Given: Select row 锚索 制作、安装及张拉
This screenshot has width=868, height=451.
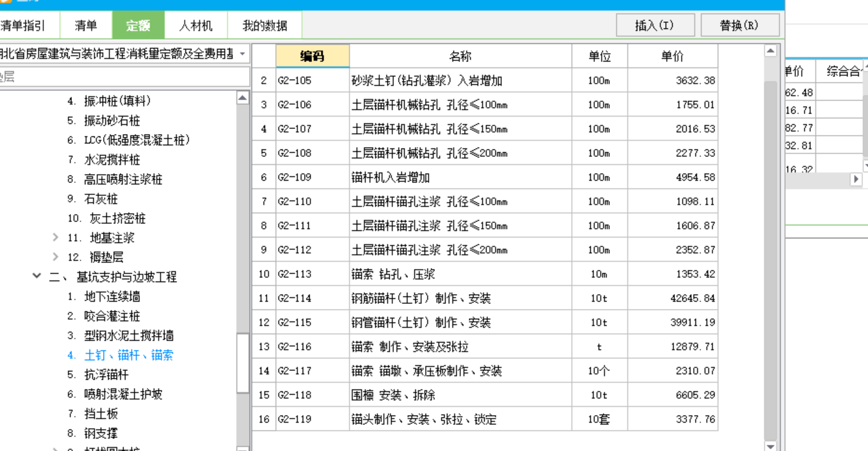Looking at the screenshot, I should (485, 346).
